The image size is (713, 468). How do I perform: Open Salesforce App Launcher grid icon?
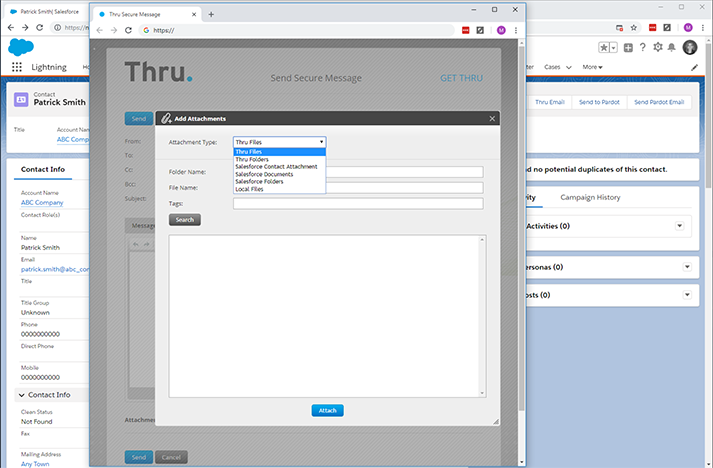[x=17, y=67]
